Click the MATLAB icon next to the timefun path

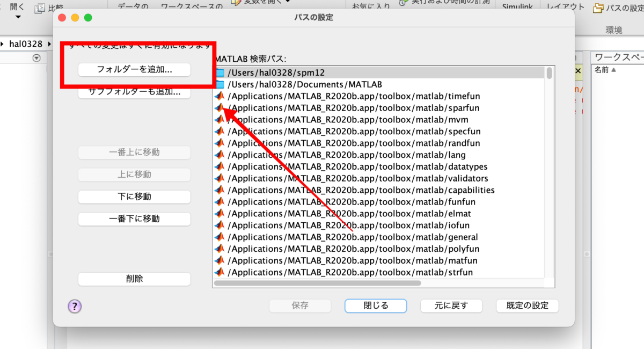[x=219, y=96]
